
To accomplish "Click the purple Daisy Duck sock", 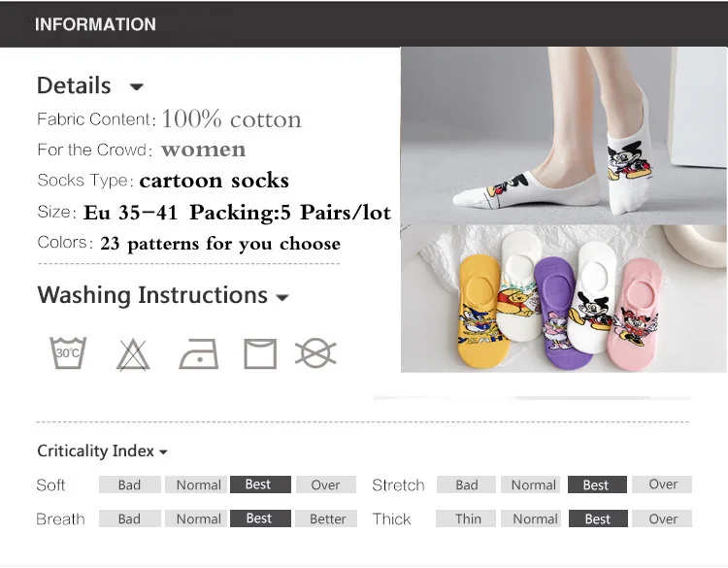I will point(559,314).
